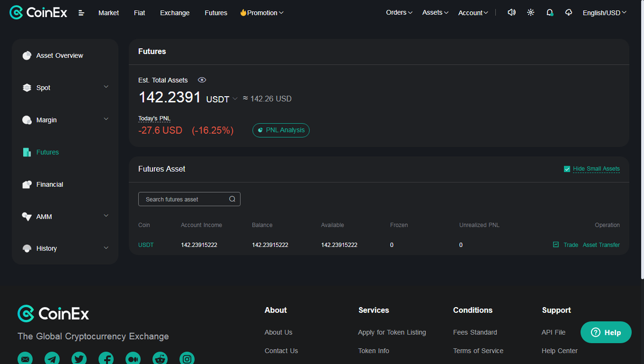
Task: Switch theme with the sun icon
Action: click(x=531, y=12)
